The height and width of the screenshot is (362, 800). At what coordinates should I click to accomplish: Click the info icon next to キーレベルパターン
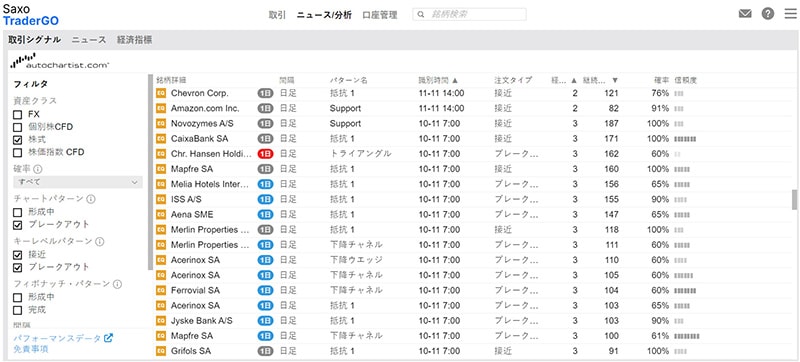(x=99, y=241)
